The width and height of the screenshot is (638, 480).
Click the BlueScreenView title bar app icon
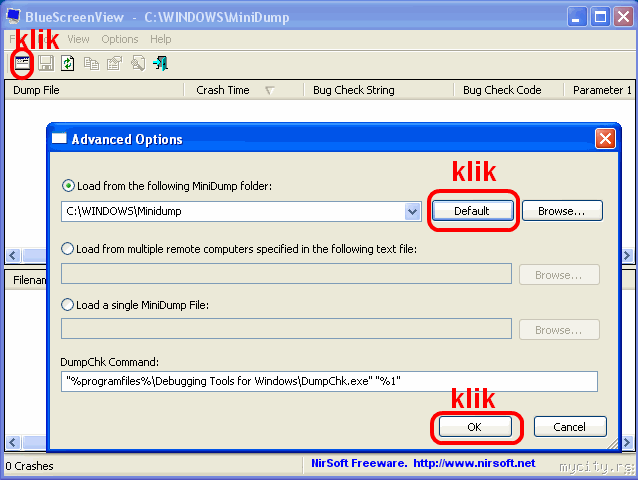pos(13,16)
